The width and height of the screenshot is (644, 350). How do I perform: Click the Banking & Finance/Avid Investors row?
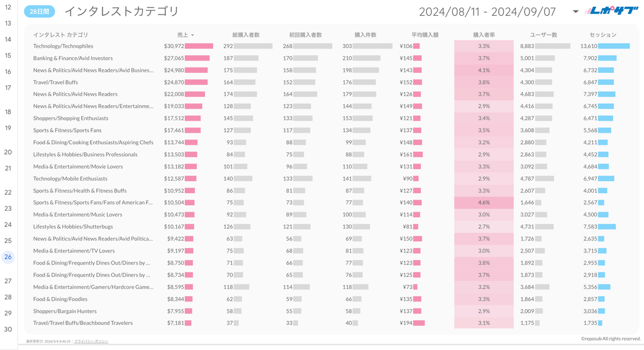tap(73, 58)
